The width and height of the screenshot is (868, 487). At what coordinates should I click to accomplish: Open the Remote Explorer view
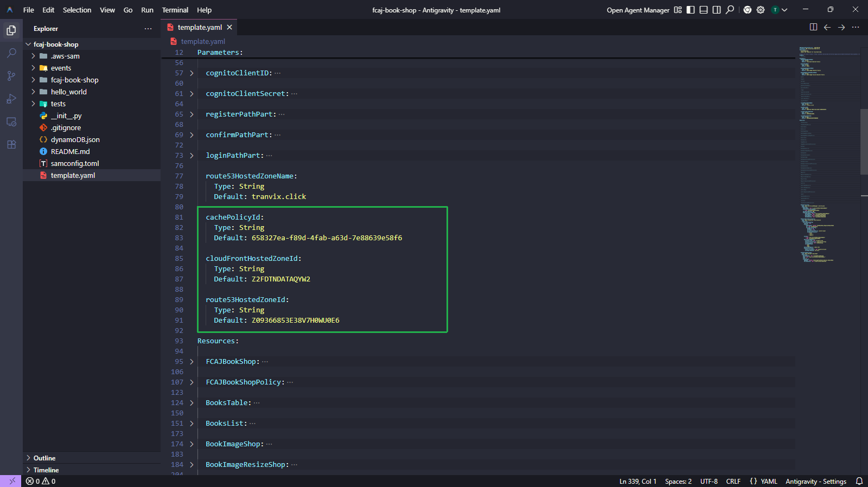[11, 121]
